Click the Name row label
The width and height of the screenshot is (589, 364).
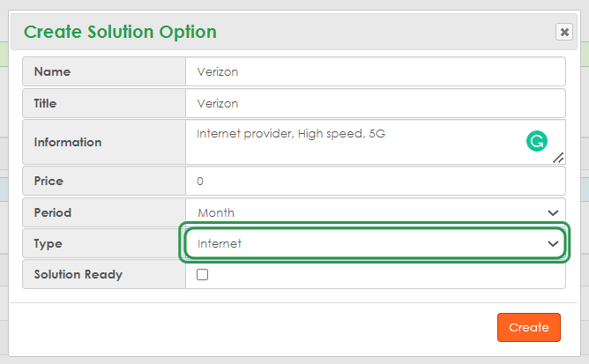point(52,71)
